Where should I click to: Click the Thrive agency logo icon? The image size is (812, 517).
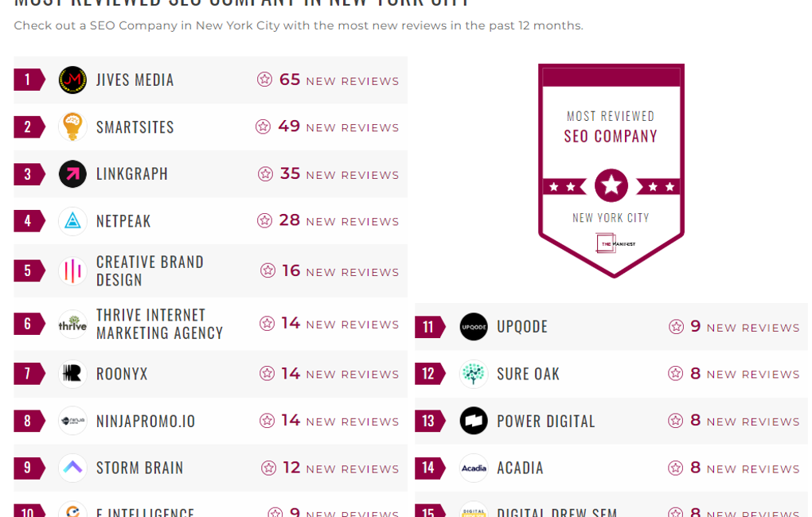point(72,324)
